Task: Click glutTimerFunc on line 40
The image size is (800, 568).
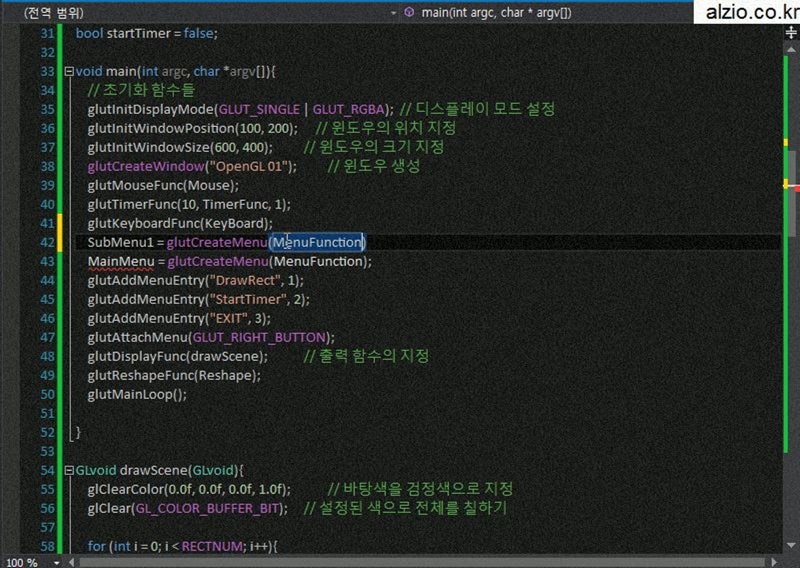Action: point(132,205)
